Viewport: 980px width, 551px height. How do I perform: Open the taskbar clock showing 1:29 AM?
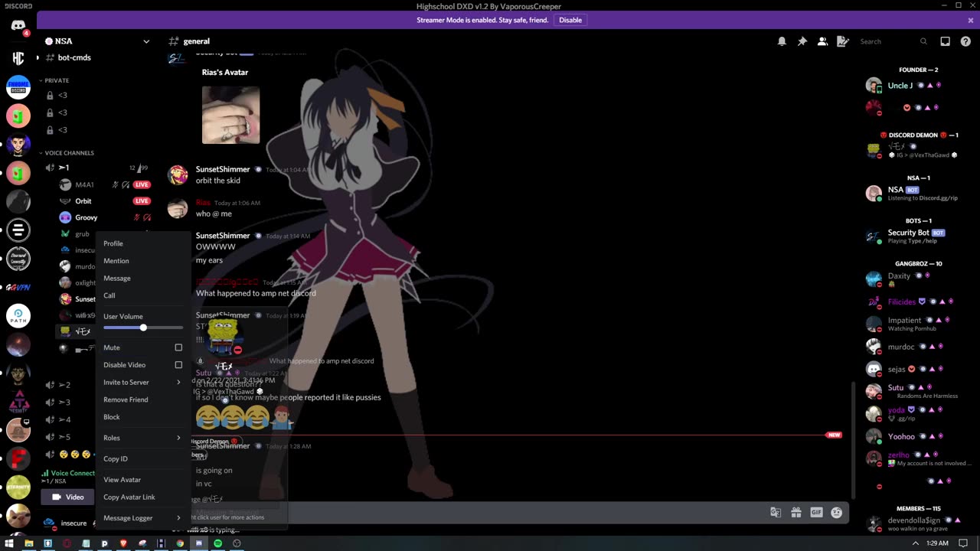point(937,543)
